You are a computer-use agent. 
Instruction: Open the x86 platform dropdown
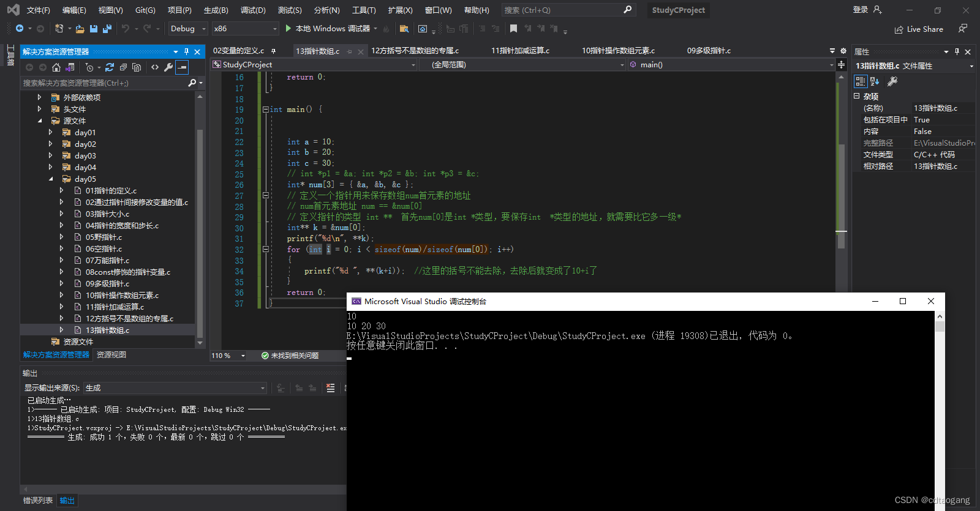246,29
